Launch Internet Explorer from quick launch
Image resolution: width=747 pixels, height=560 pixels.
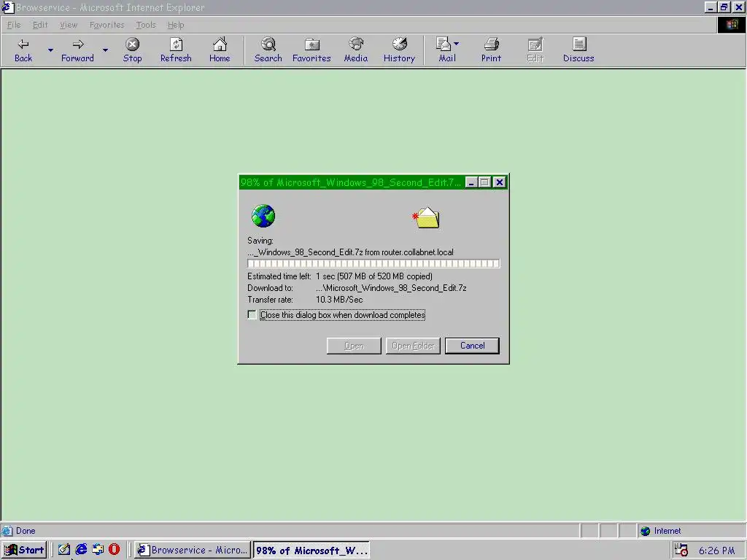(81, 550)
